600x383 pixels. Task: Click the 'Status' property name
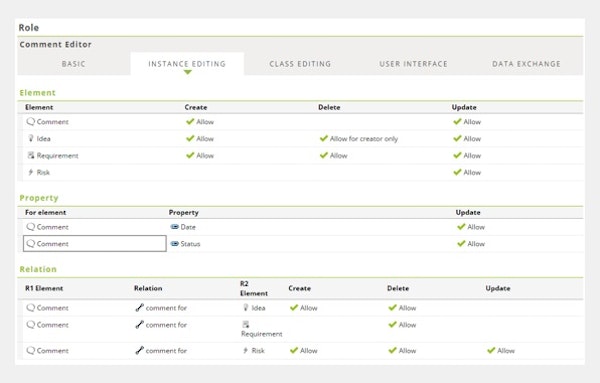pos(190,244)
